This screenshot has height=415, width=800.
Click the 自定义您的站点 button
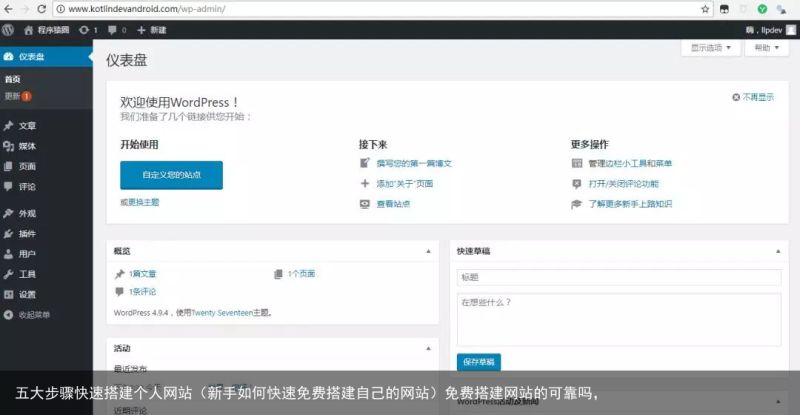(x=171, y=175)
